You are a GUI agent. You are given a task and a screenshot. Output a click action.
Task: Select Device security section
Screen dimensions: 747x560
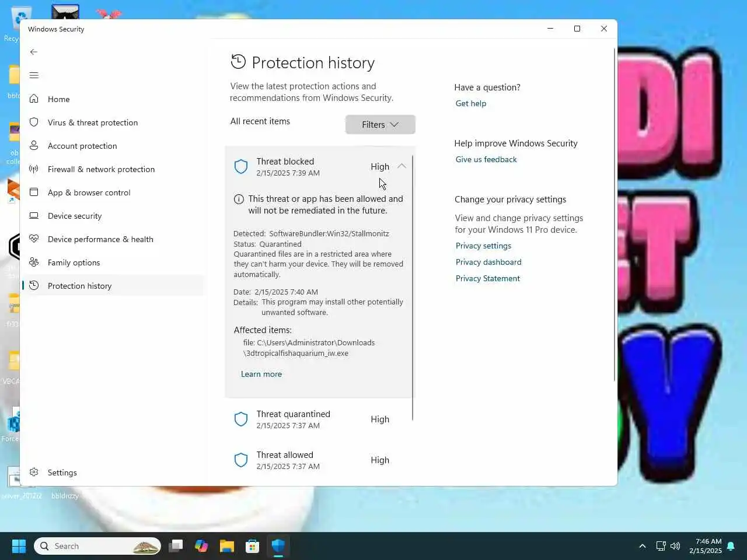coord(113,216)
